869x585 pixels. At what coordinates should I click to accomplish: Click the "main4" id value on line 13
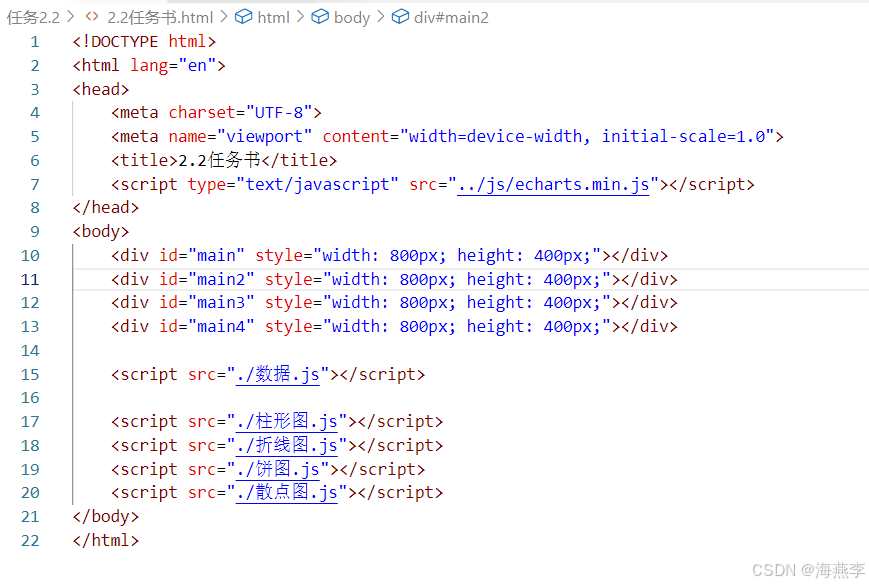pyautogui.click(x=222, y=326)
